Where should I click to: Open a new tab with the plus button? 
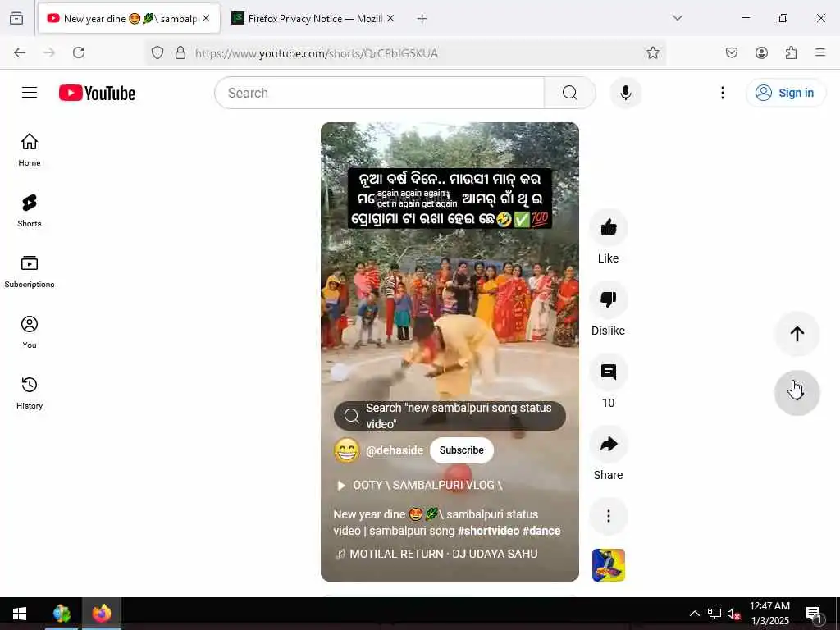point(422,18)
